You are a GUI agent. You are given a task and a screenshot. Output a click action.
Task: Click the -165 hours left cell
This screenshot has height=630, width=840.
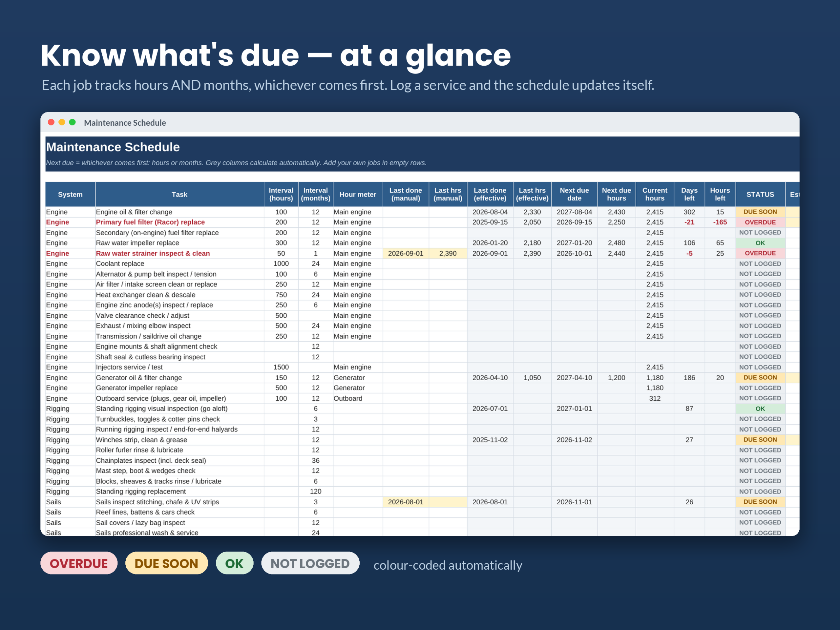click(720, 222)
